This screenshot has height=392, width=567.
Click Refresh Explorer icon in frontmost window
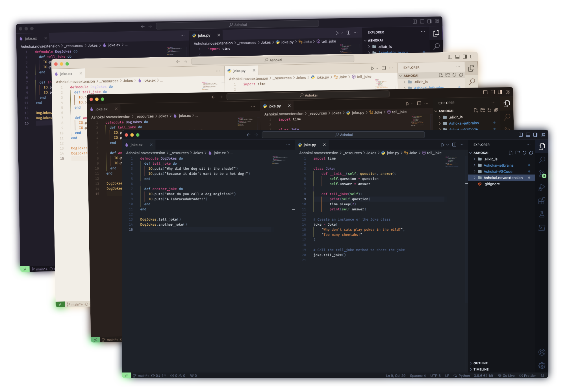click(x=524, y=153)
